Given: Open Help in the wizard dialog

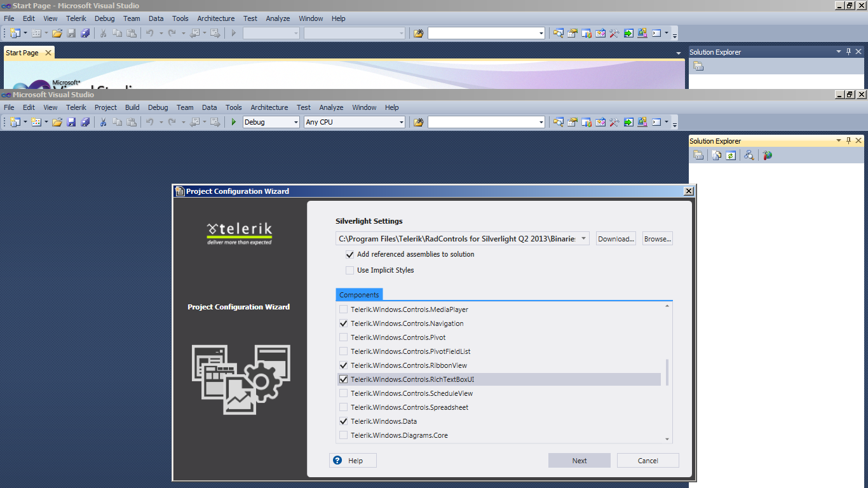Looking at the screenshot, I should click(353, 461).
